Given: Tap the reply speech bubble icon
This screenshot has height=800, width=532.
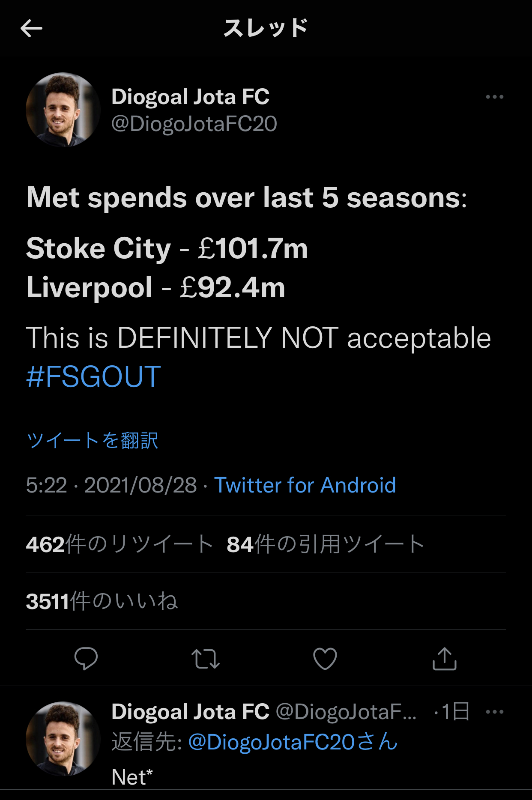Looking at the screenshot, I should tap(86, 658).
